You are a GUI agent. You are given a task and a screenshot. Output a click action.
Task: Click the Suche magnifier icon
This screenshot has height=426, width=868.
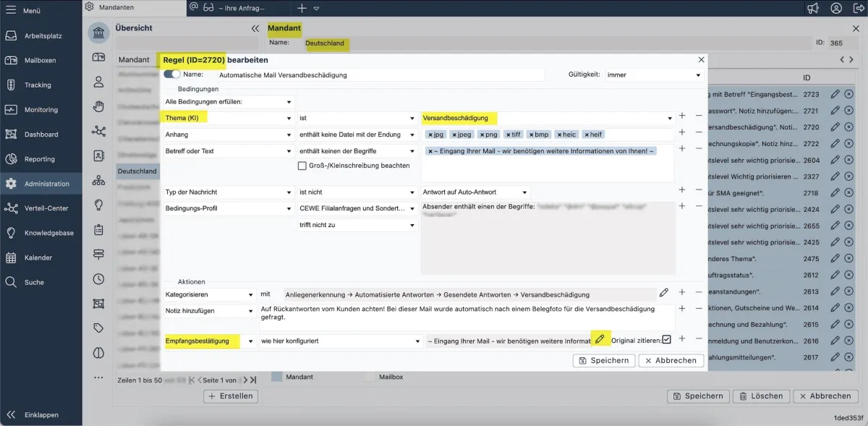(x=11, y=282)
